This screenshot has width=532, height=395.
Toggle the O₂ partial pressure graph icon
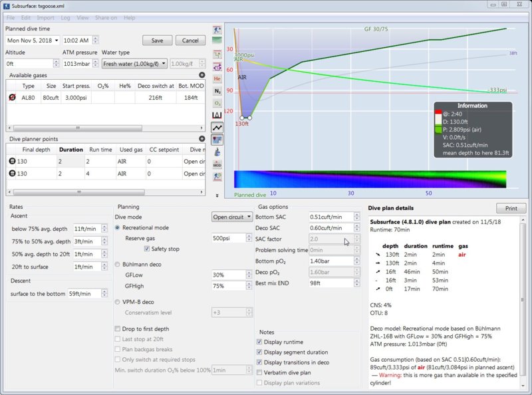point(217,103)
